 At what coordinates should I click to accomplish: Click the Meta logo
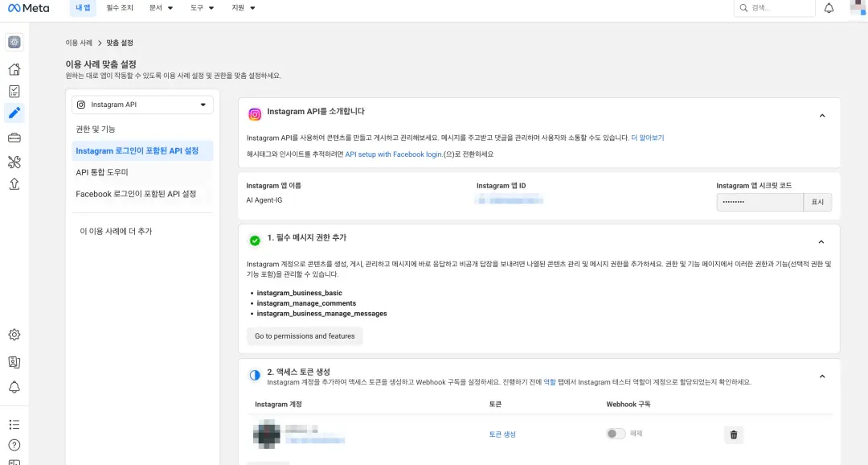(x=28, y=8)
